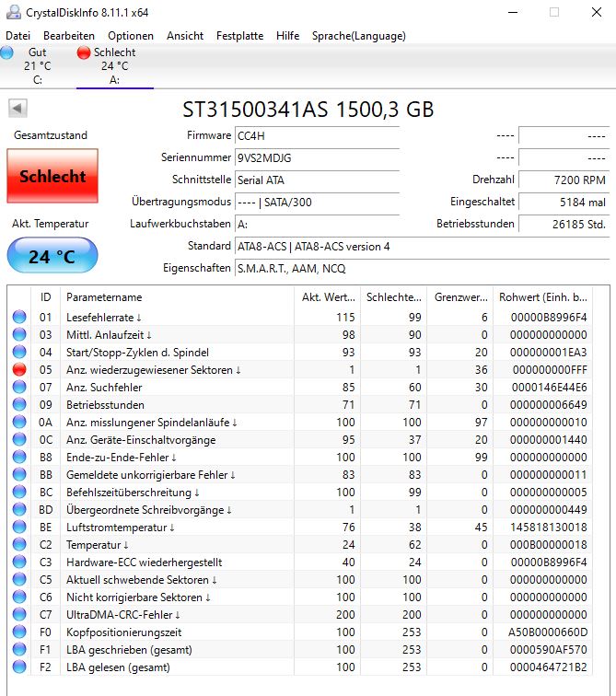Click the previous disk arrow button
The height and width of the screenshot is (696, 616).
click(17, 108)
